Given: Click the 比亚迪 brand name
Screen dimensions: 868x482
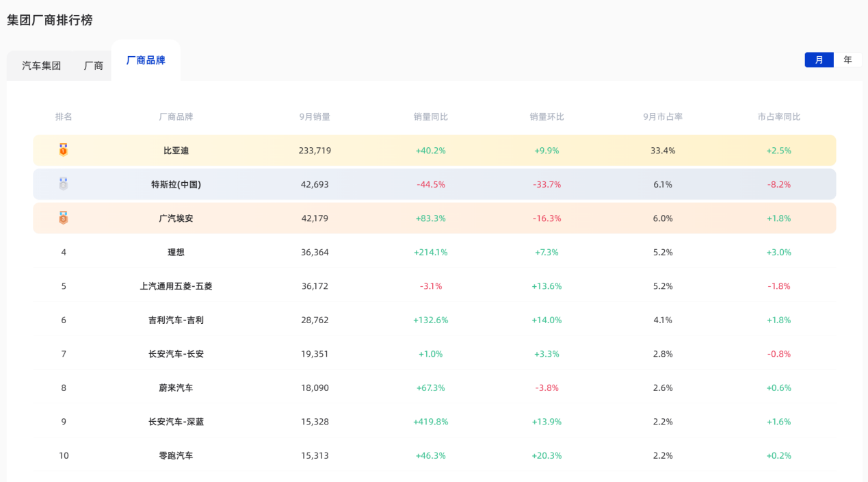Looking at the screenshot, I should pos(176,151).
